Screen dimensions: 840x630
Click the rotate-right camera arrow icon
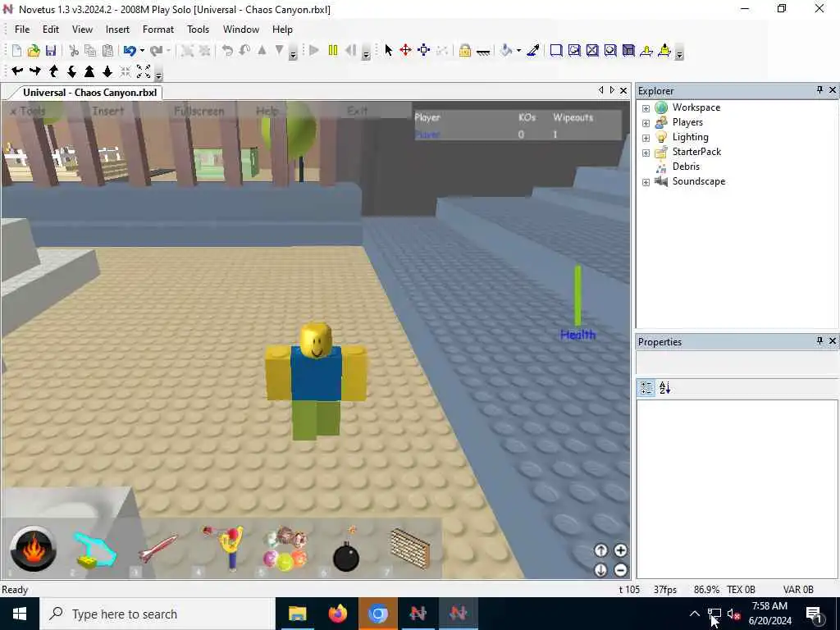(35, 71)
